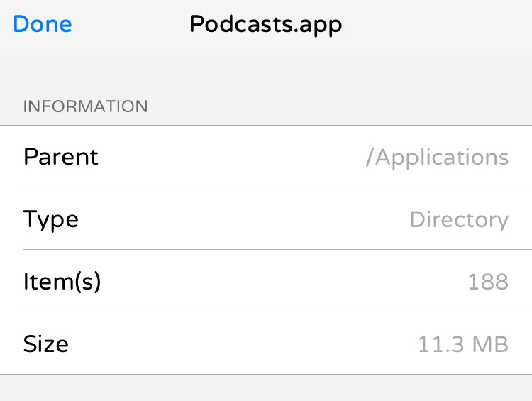This screenshot has height=401, width=532.
Task: Select the Type row label
Action: coord(51,220)
